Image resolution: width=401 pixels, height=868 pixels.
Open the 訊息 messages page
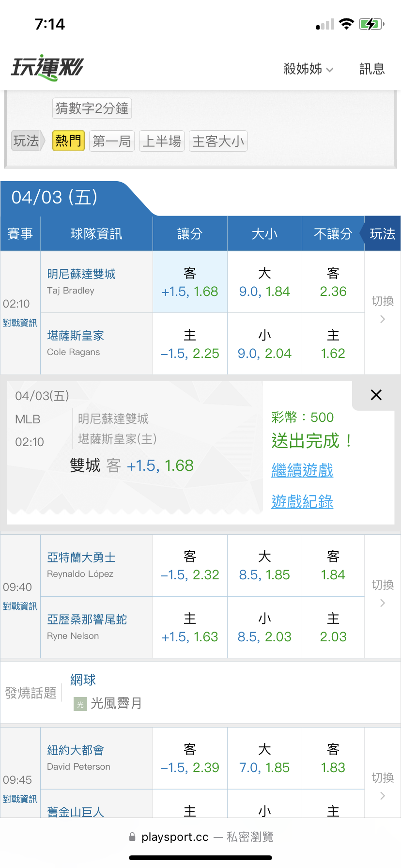pos(372,69)
